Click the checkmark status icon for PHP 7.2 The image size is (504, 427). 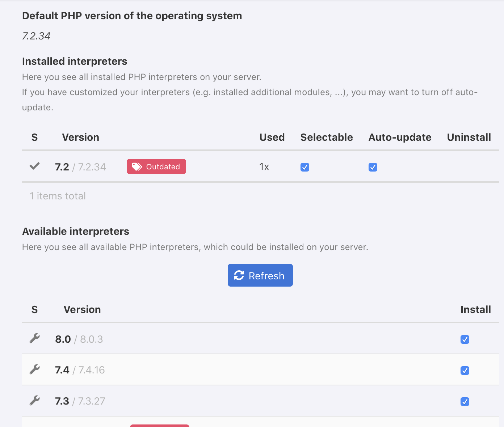pyautogui.click(x=34, y=166)
